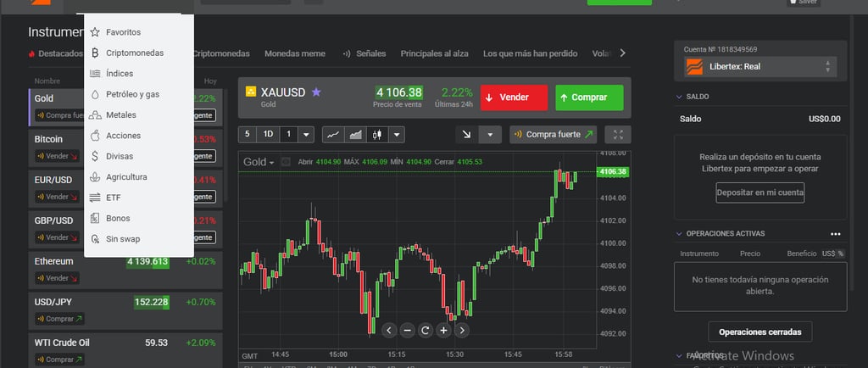868x368 pixels.
Task: Set chart interval to 5
Action: [247, 135]
